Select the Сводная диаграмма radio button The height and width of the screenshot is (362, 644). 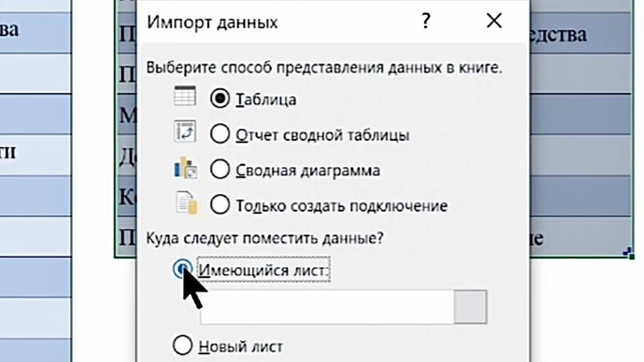(220, 170)
